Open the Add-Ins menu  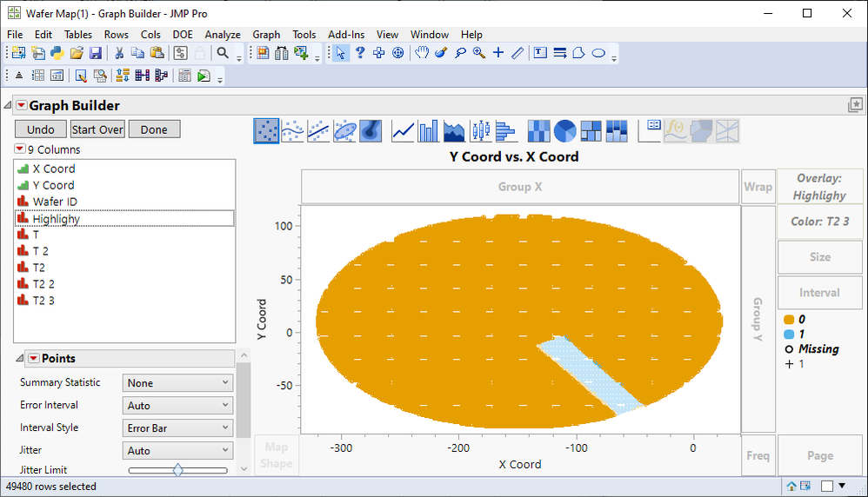click(x=346, y=34)
